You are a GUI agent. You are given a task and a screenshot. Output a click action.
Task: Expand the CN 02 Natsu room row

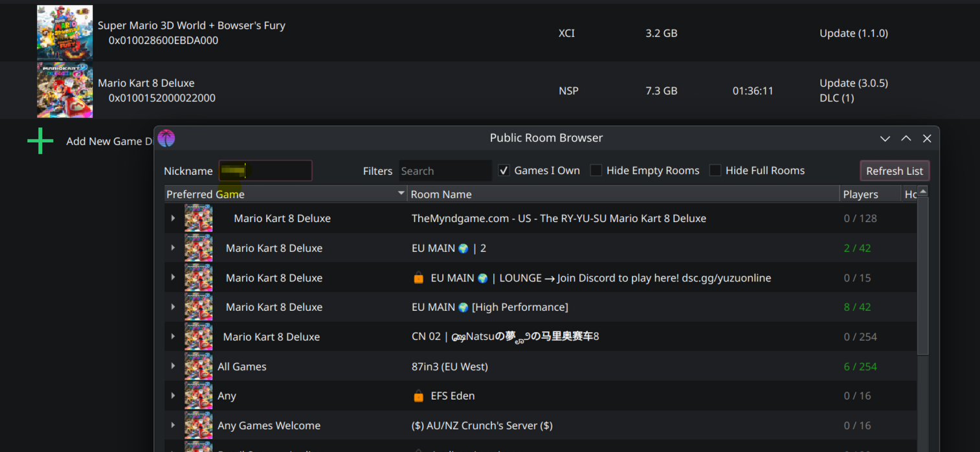[x=173, y=337]
